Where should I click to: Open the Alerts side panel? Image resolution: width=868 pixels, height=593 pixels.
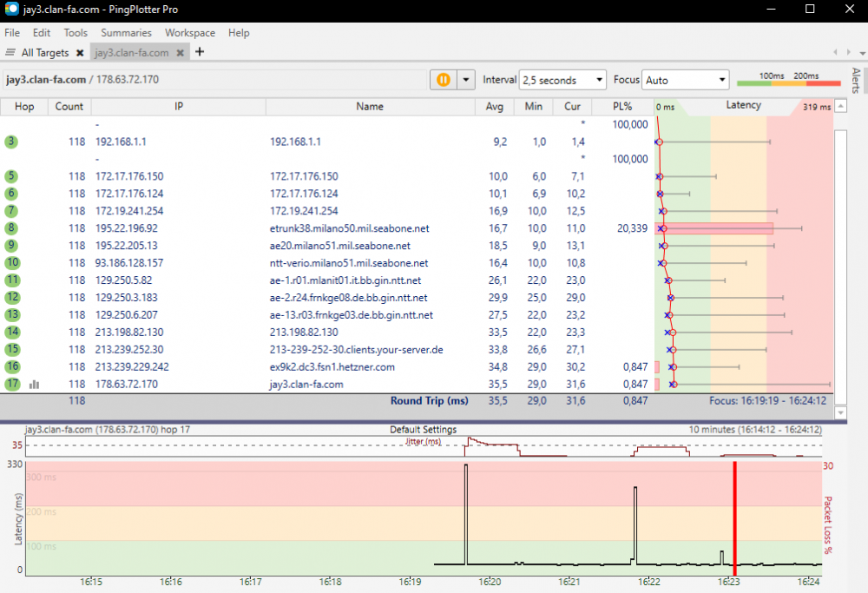(x=857, y=80)
